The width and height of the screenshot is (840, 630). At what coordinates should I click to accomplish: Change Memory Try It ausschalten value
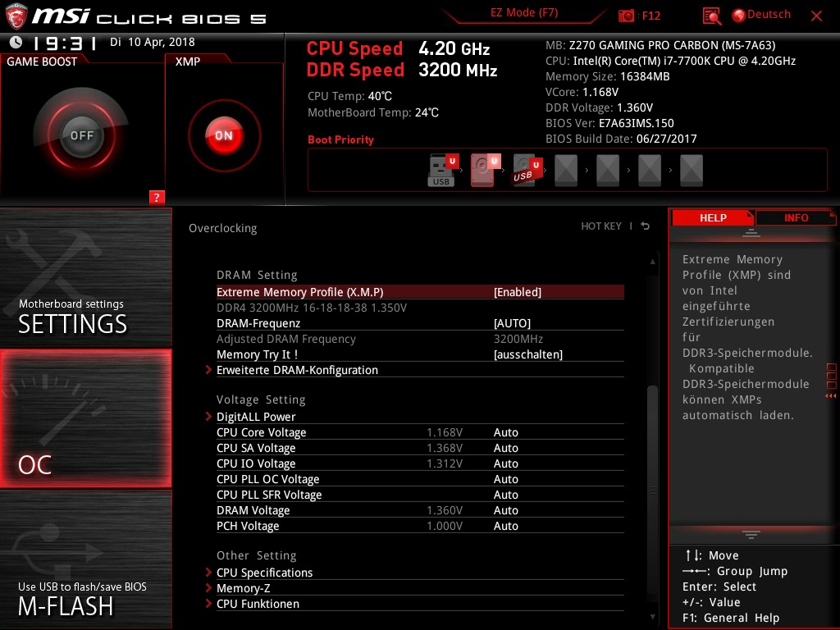[x=528, y=354]
